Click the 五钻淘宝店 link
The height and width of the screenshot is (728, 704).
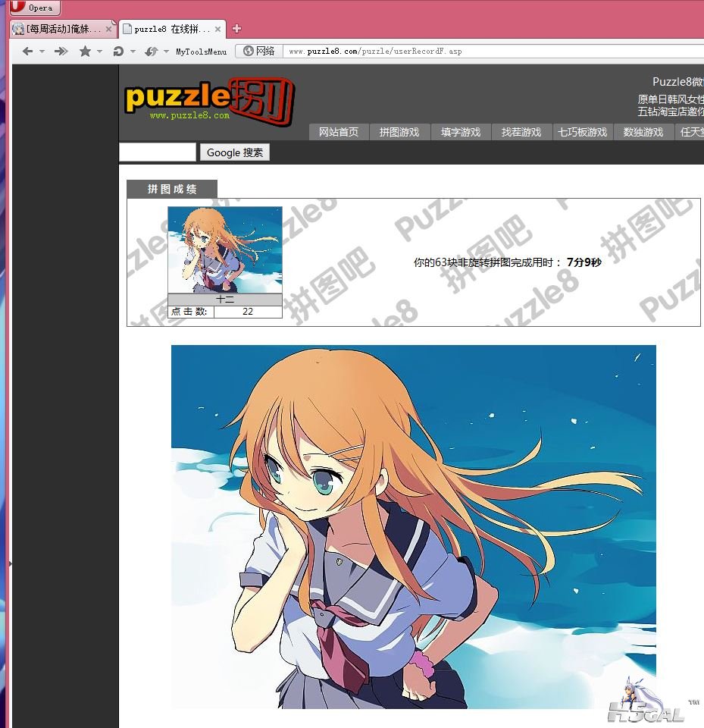pos(670,111)
